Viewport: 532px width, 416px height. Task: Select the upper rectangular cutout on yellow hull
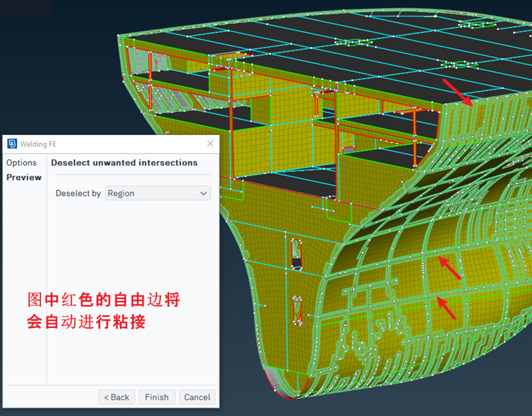point(296,252)
